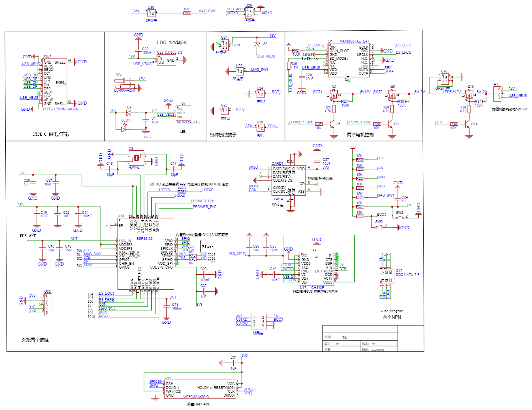532x410 pixels.
Task: Click the C13 100nF capacitor symbol
Action: tap(166, 306)
